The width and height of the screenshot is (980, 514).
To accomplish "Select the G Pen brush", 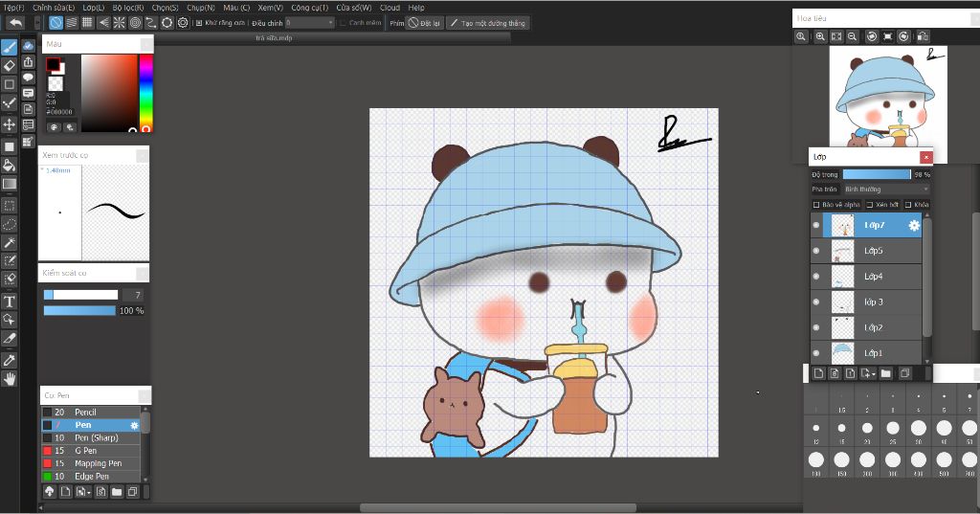I will tap(91, 451).
